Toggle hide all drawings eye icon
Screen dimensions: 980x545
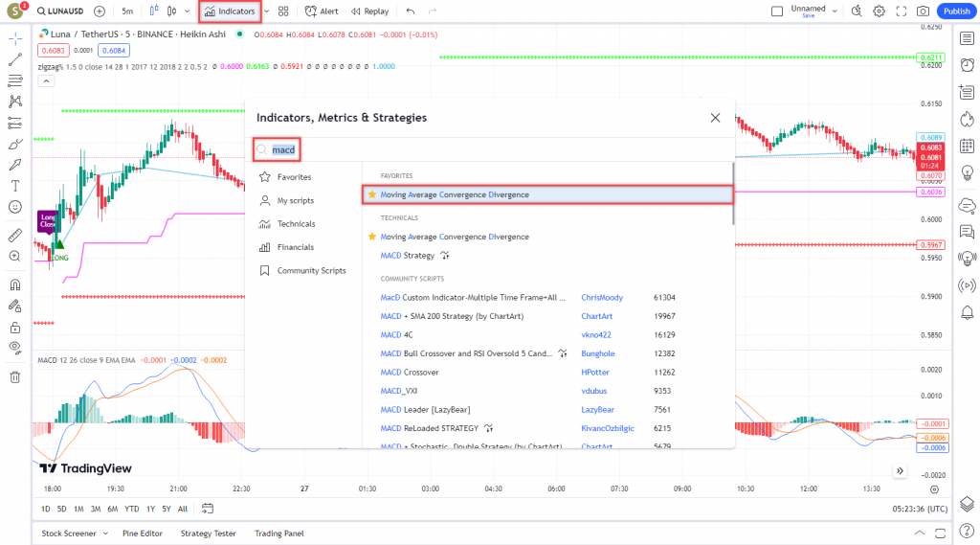coord(15,348)
